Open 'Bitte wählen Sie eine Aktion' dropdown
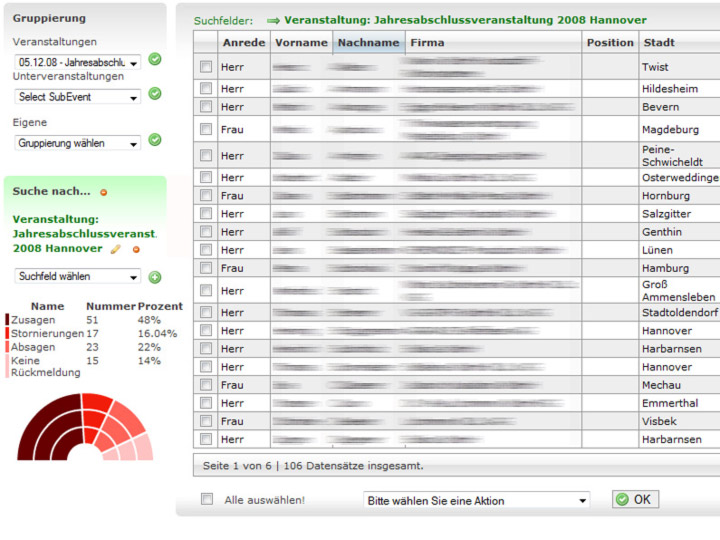The height and width of the screenshot is (540, 720). (476, 500)
